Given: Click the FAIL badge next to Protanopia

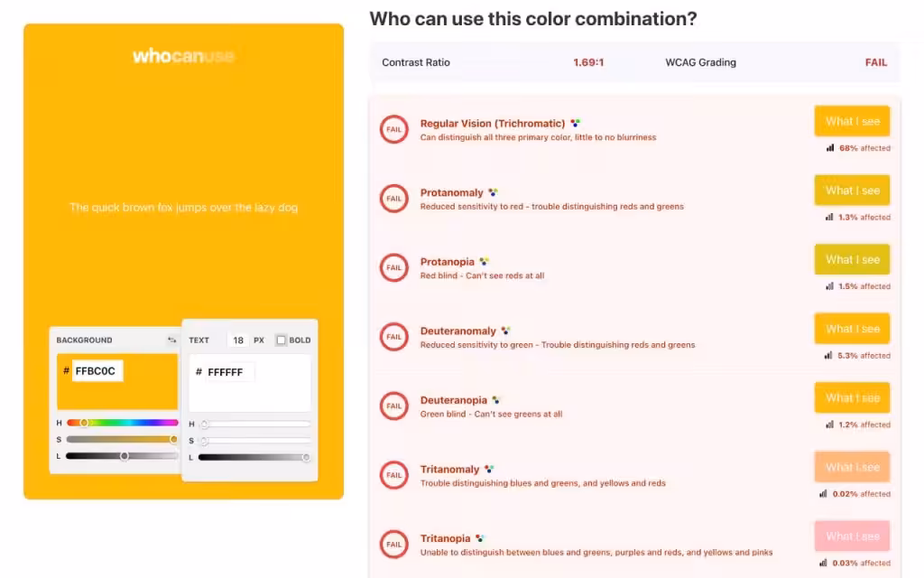Looking at the screenshot, I should click(393, 267).
